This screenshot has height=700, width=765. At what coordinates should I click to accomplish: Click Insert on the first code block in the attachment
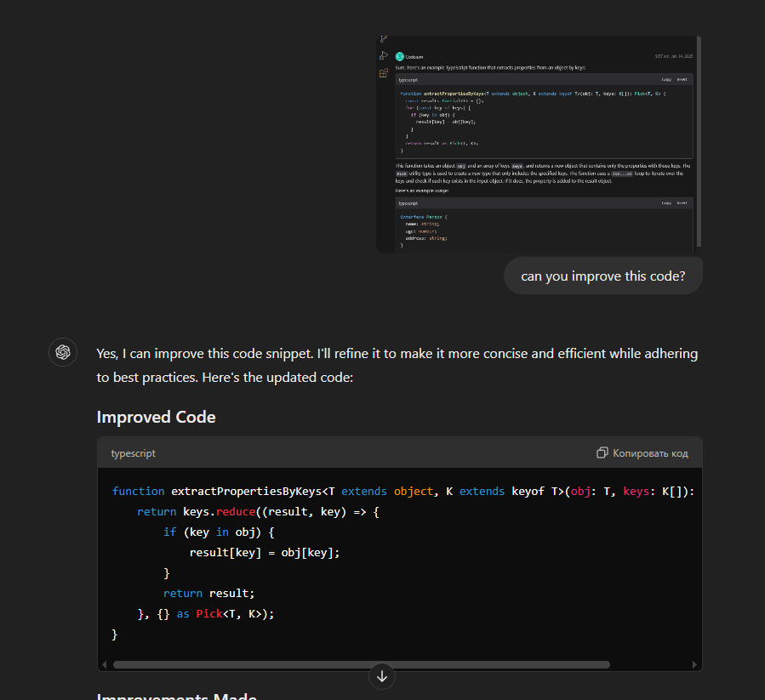pyautogui.click(x=682, y=79)
